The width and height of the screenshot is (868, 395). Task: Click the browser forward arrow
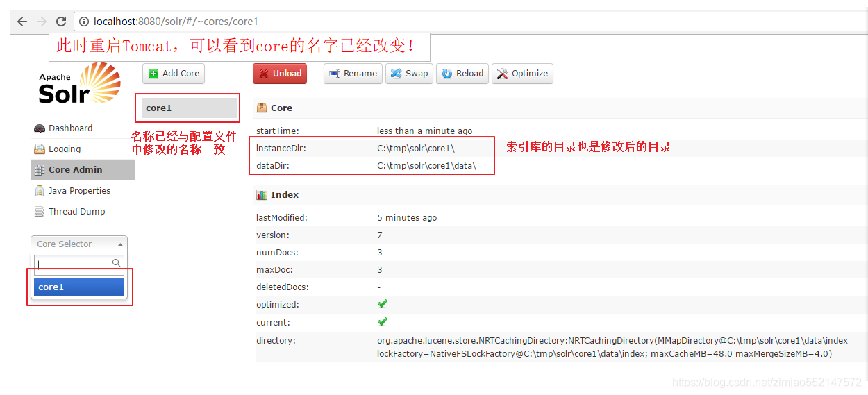coord(42,22)
